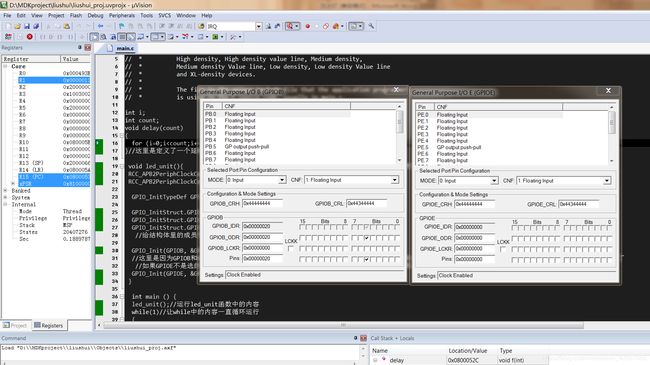Click the Navigate Backwards arrow icon

click(100, 26)
